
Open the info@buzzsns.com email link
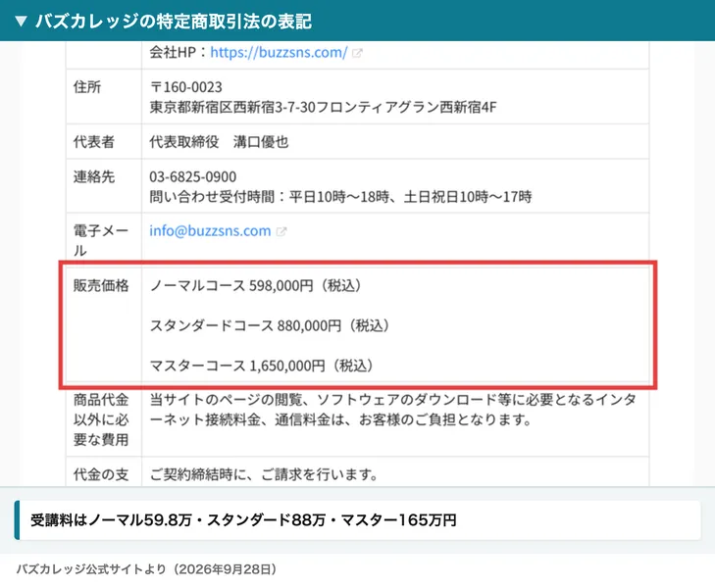210,231
